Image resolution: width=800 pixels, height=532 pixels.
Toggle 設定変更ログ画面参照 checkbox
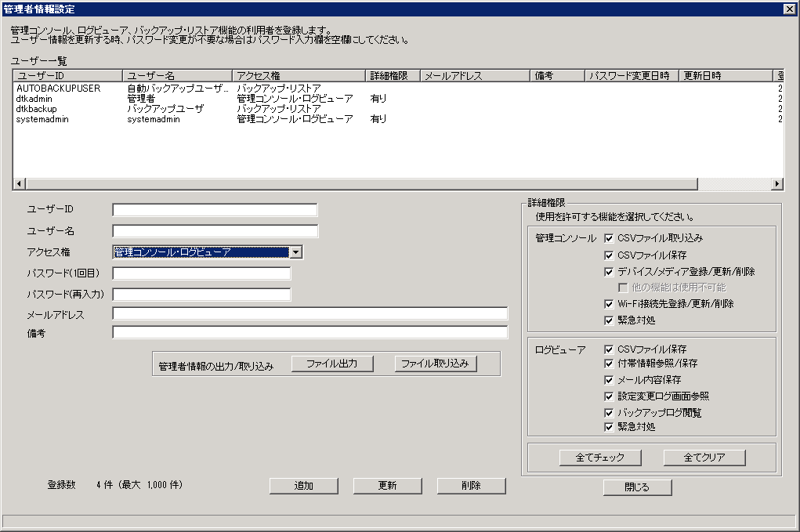609,396
